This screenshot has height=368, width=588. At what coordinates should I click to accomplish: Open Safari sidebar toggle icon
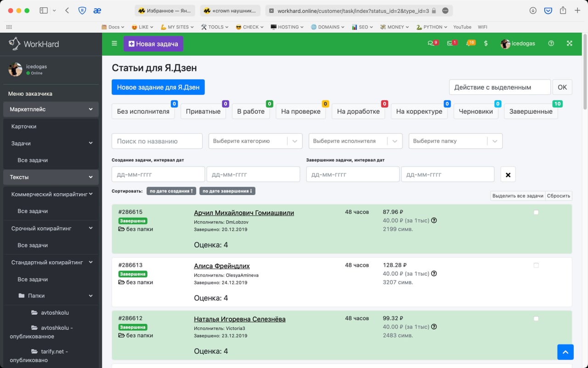pyautogui.click(x=44, y=10)
